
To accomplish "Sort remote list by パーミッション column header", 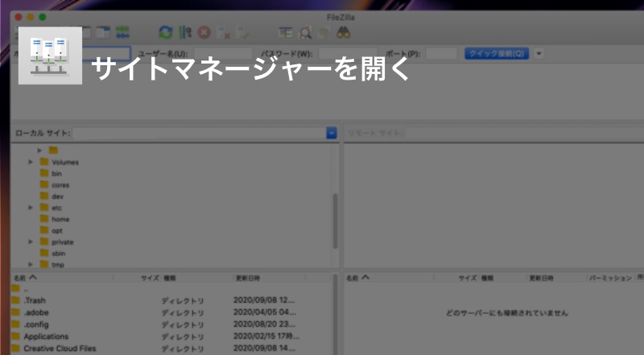I will tap(611, 278).
